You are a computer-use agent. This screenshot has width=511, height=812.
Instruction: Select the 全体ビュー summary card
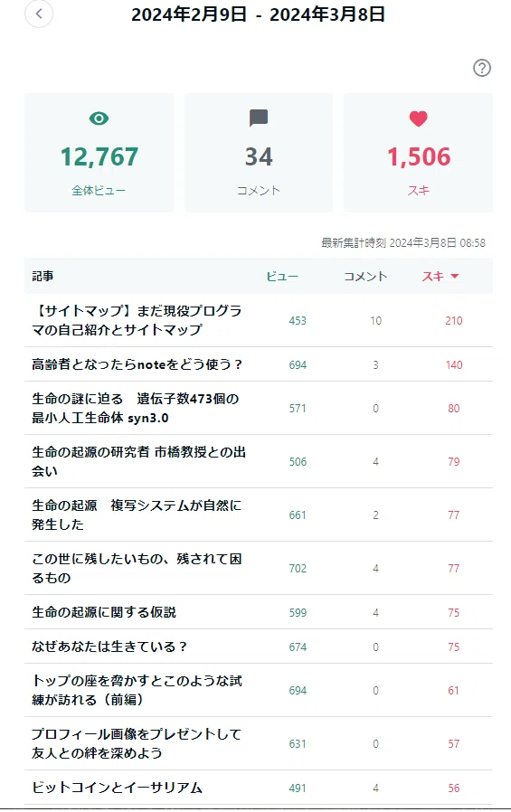(x=99, y=152)
